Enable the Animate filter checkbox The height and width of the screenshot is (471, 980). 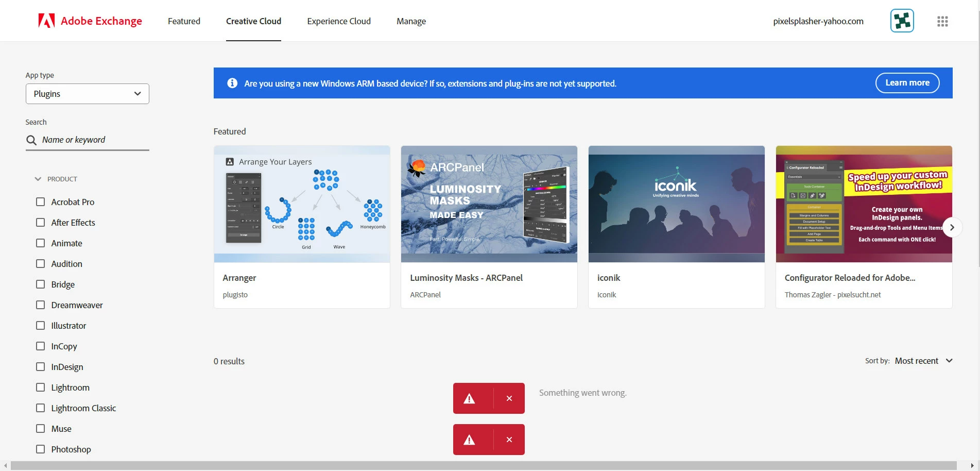click(x=40, y=243)
